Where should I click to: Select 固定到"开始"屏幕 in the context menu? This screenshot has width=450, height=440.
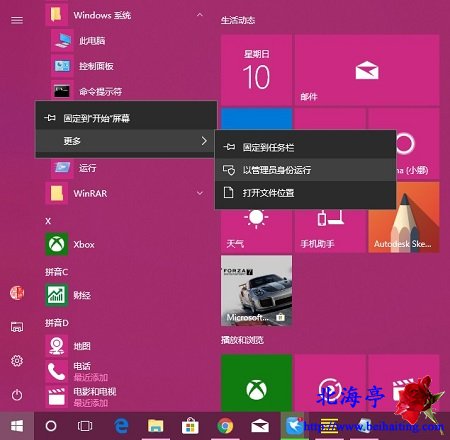126,118
